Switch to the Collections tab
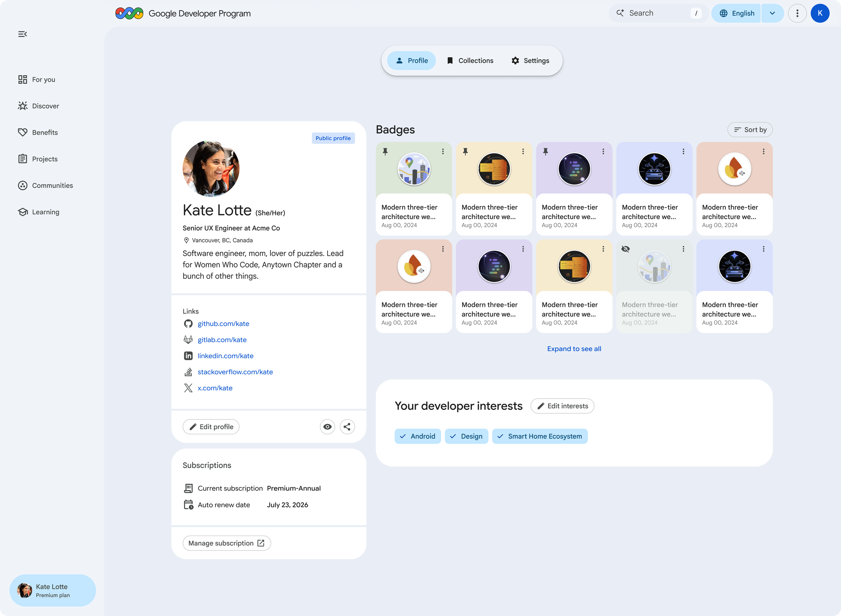The height and width of the screenshot is (616, 841). (x=470, y=60)
